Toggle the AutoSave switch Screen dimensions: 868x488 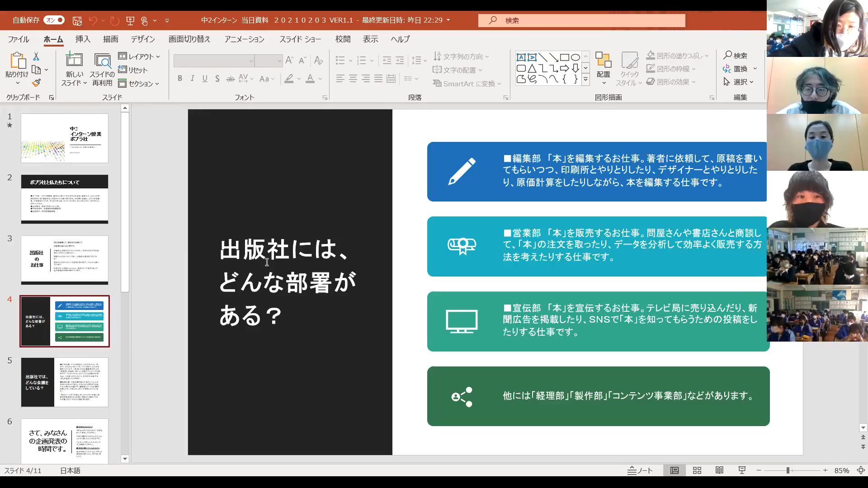(54, 20)
